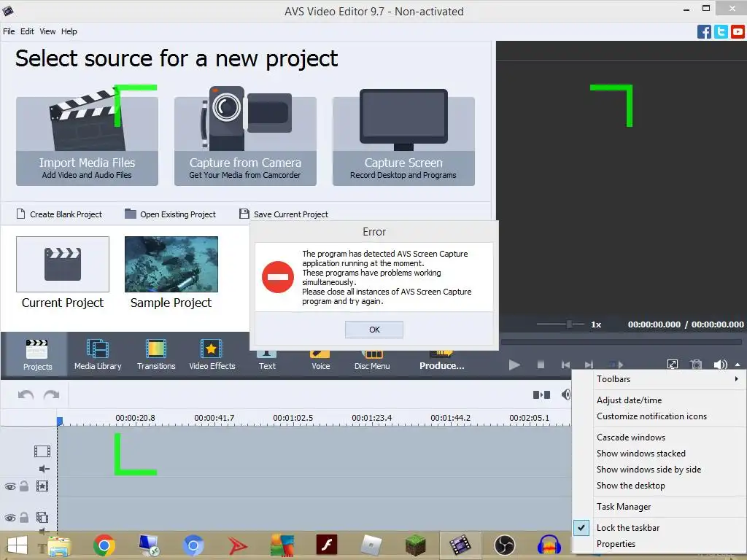Viewport: 747px width, 560px height.
Task: Click the Undo arrow icon
Action: tap(26, 394)
